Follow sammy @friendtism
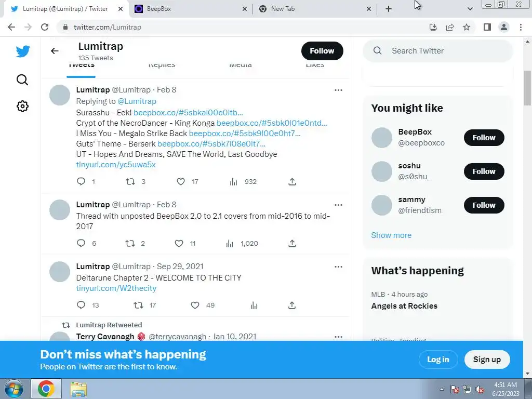The height and width of the screenshot is (399, 532). 484,205
